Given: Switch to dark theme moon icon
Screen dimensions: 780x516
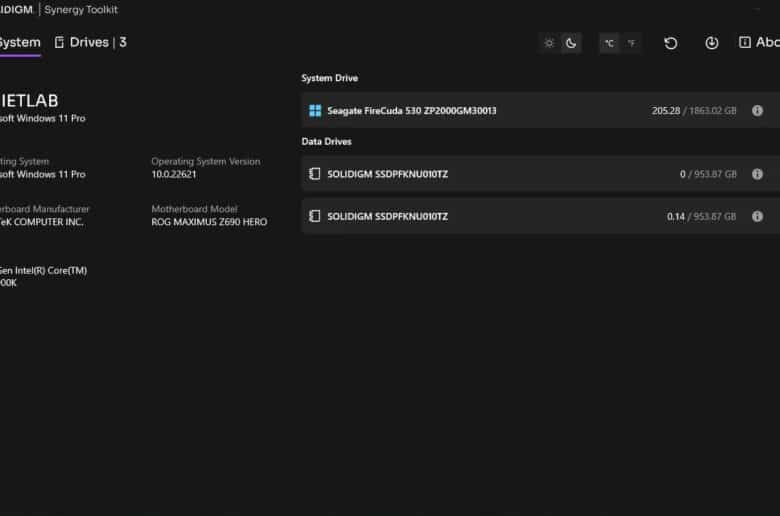Looking at the screenshot, I should 571,43.
